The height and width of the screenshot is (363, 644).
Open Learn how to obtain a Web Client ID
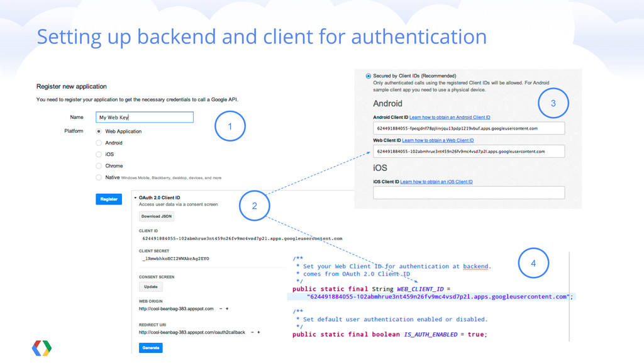[438, 140]
